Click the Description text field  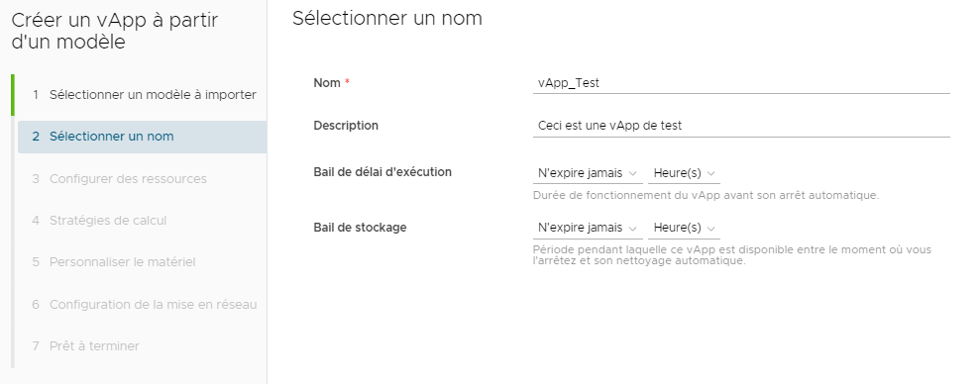point(741,126)
